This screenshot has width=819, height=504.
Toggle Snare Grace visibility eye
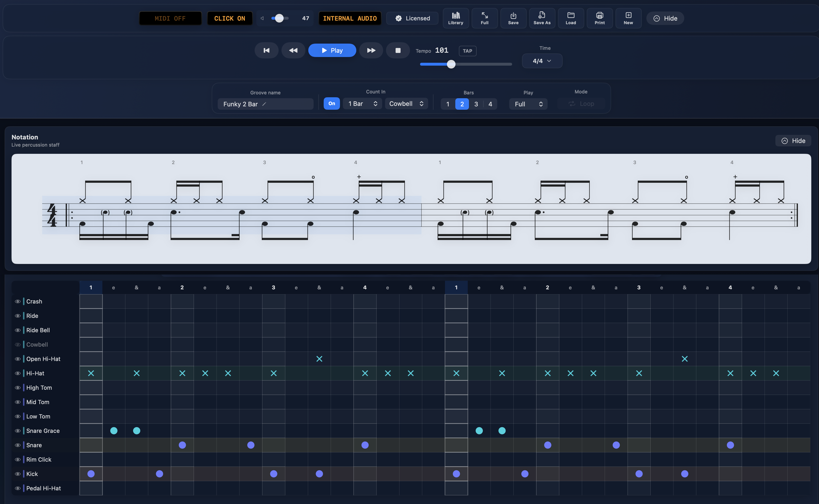pos(18,431)
